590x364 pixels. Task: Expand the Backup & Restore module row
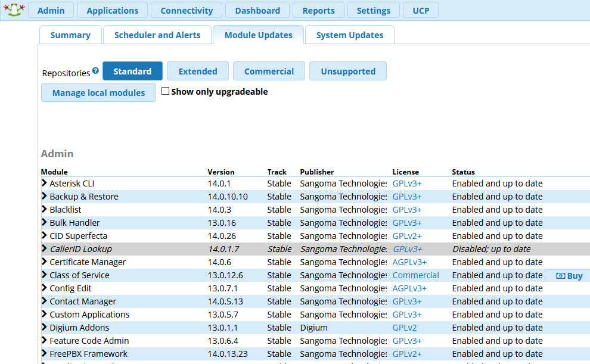click(44, 196)
